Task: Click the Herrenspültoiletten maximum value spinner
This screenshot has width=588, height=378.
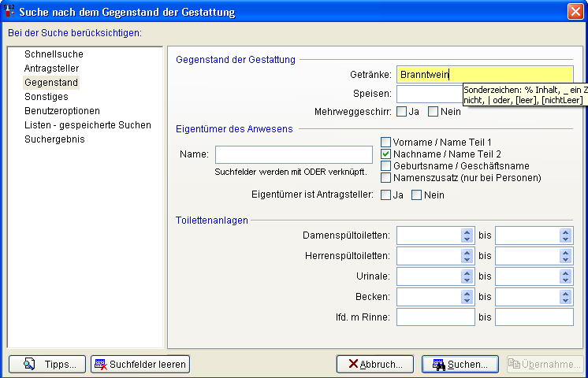Action: click(566, 256)
